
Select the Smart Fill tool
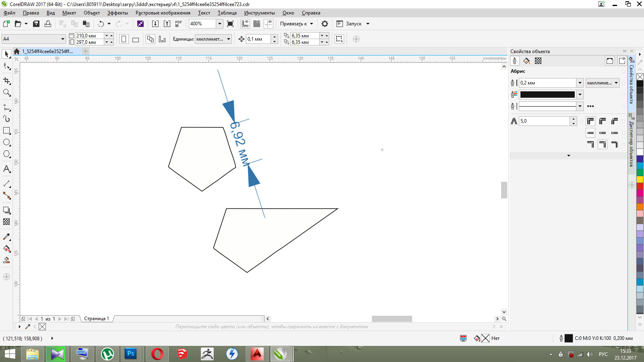pyautogui.click(x=6, y=260)
